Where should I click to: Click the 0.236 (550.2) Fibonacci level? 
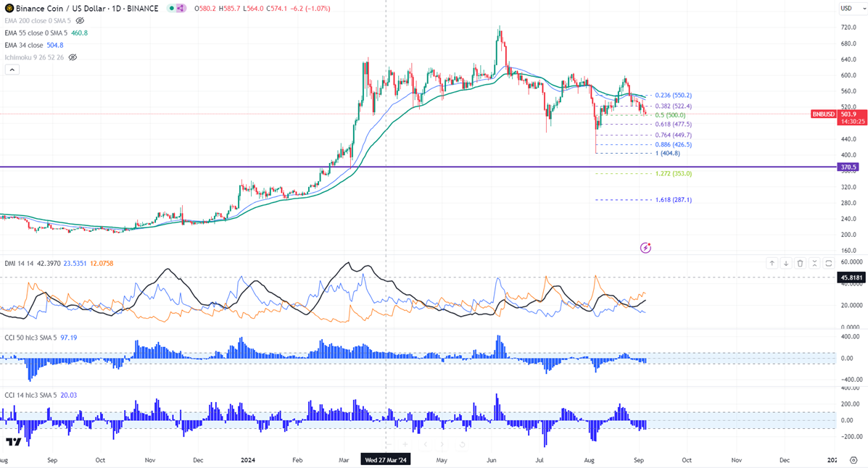click(673, 95)
